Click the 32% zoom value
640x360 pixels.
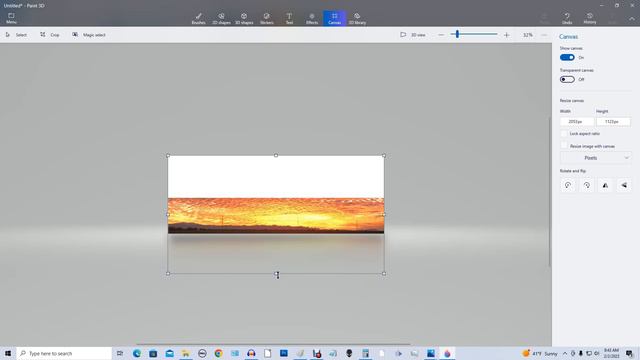pyautogui.click(x=528, y=35)
